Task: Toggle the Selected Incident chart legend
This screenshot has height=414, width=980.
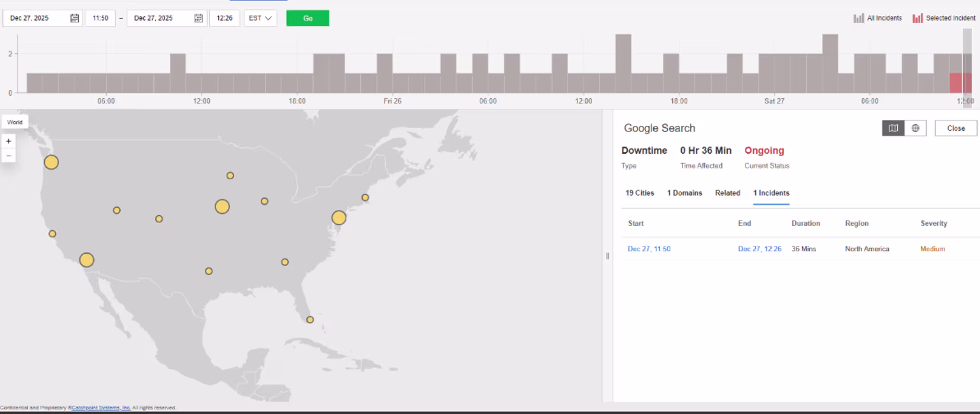Action: coord(944,18)
